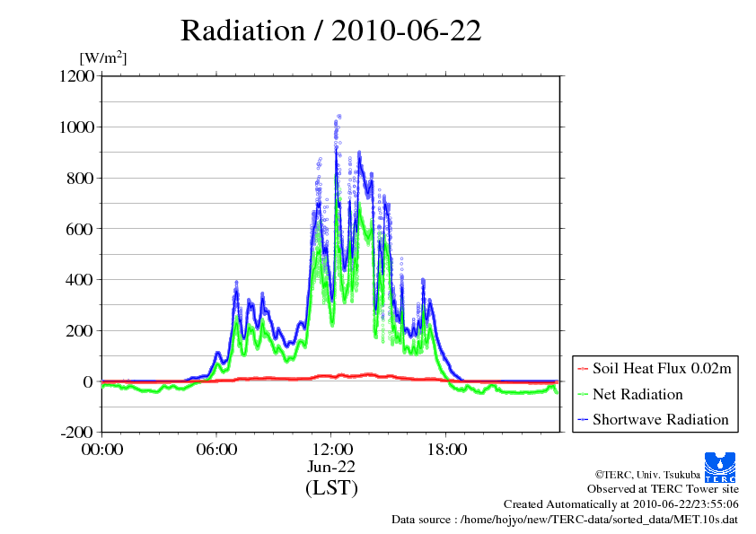This screenshot has height=534, width=756.
Task: Click the 06:00 x-axis tick label
Action: pos(216,450)
